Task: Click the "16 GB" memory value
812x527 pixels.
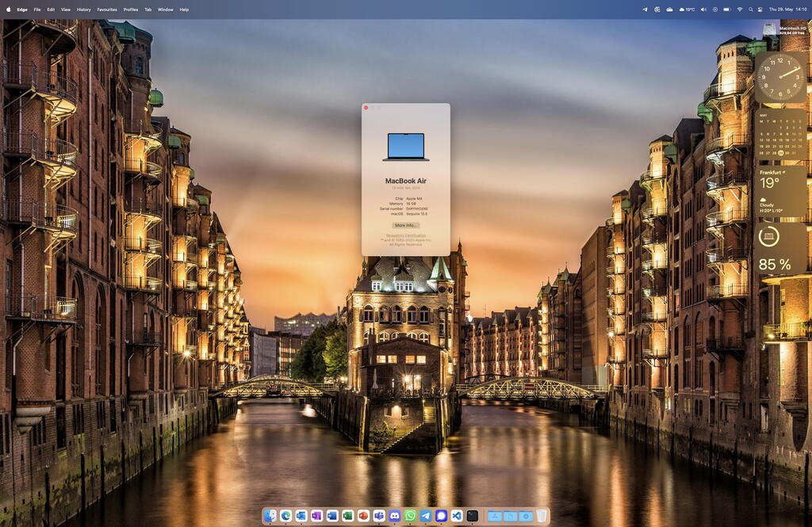Action: (412, 204)
